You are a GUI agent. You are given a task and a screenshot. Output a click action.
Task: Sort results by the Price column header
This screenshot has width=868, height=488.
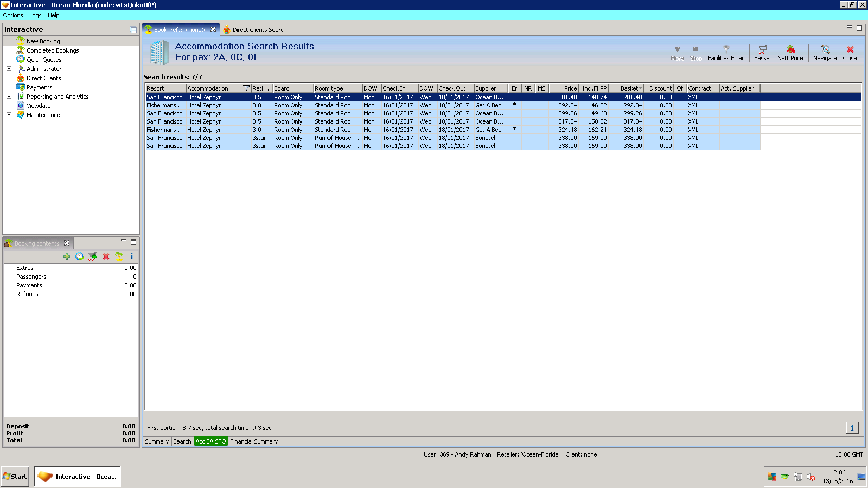[x=564, y=88]
